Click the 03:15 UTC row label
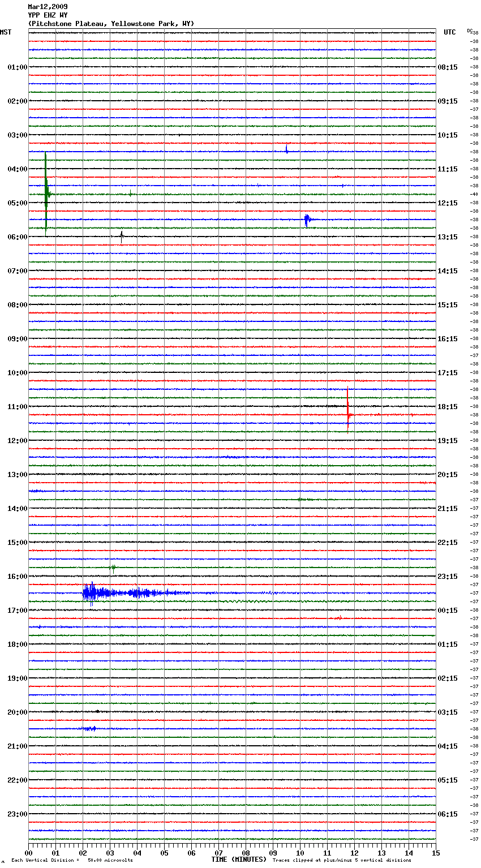 click(x=448, y=712)
